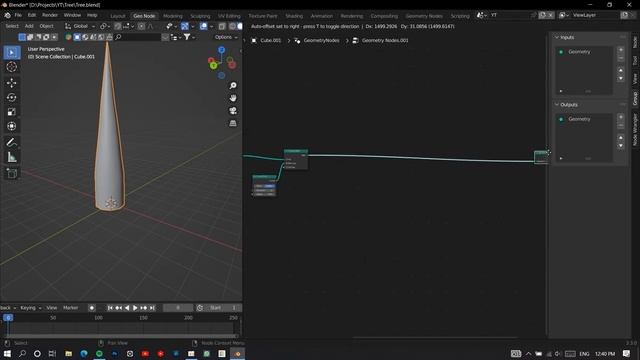Click the Blender logo menu icon

pyautogui.click(x=7, y=15)
